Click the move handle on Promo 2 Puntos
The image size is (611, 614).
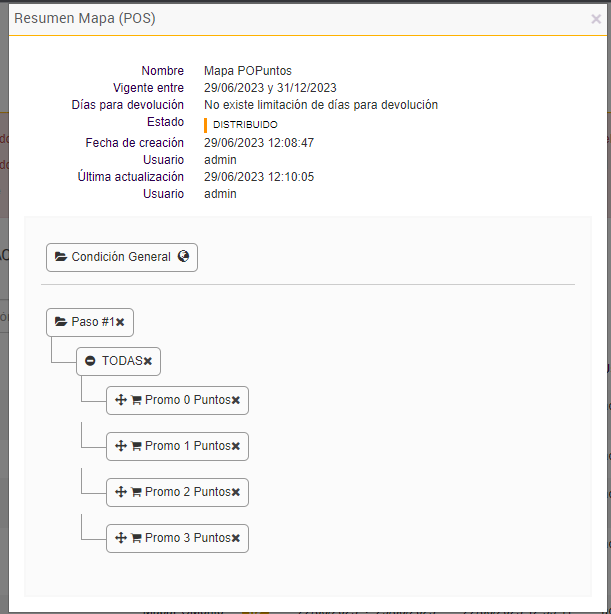click(121, 492)
